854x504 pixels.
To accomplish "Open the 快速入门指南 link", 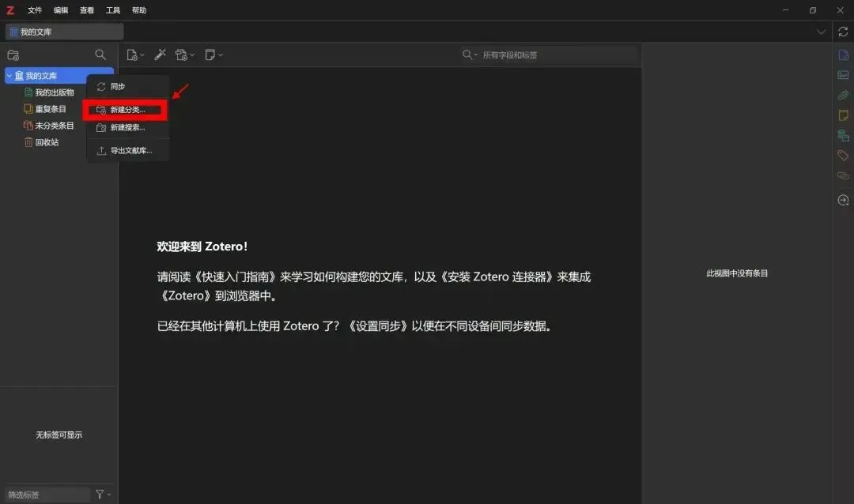I will point(236,277).
